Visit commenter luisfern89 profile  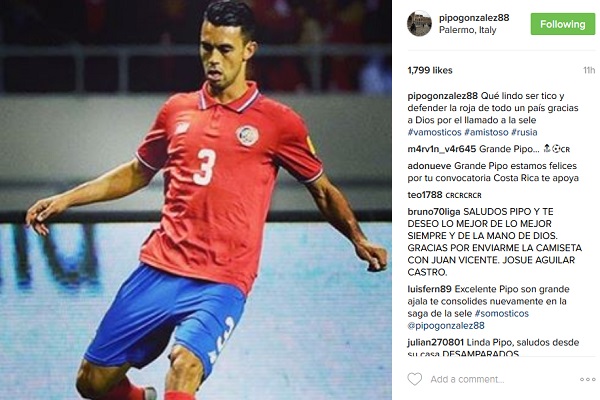[x=429, y=289]
